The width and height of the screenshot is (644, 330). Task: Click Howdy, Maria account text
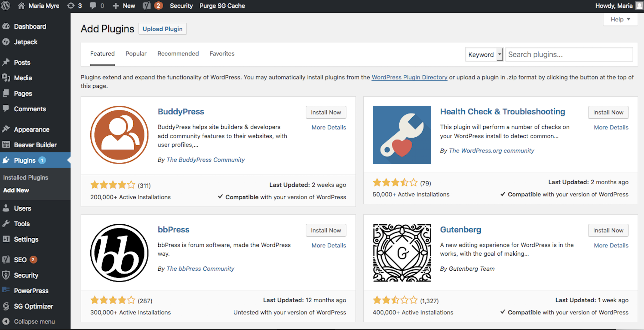coord(614,6)
